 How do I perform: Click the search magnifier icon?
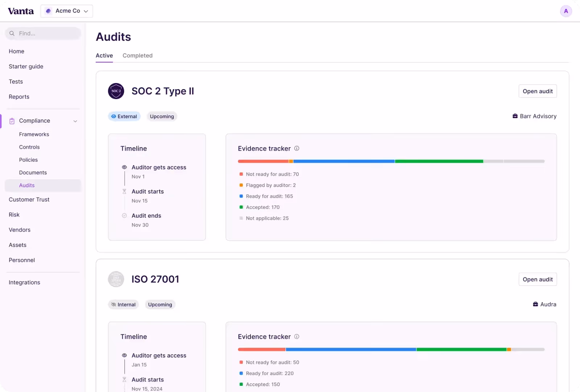(x=12, y=33)
